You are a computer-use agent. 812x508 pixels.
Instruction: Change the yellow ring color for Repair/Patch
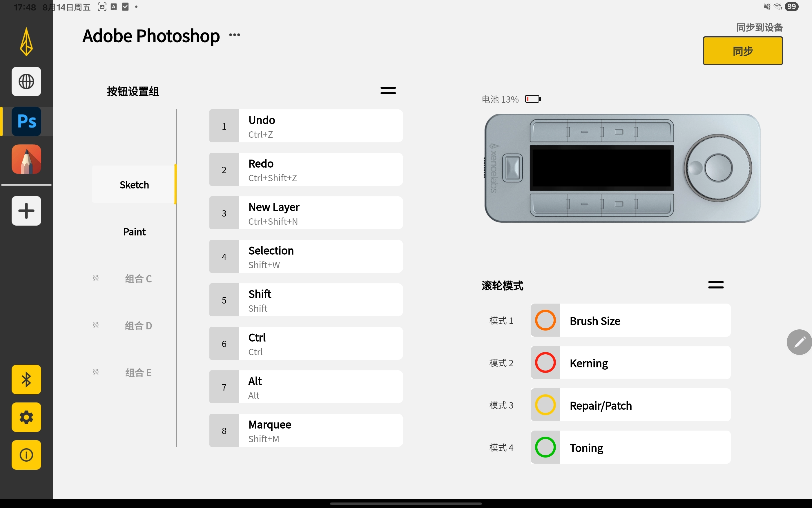(x=545, y=405)
